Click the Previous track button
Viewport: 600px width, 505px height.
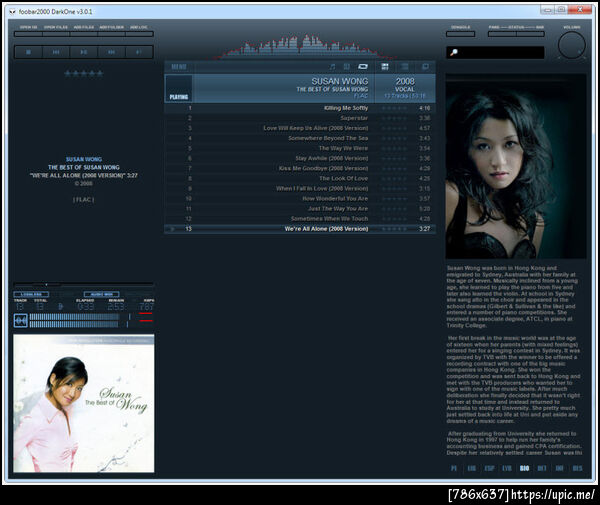[x=56, y=52]
